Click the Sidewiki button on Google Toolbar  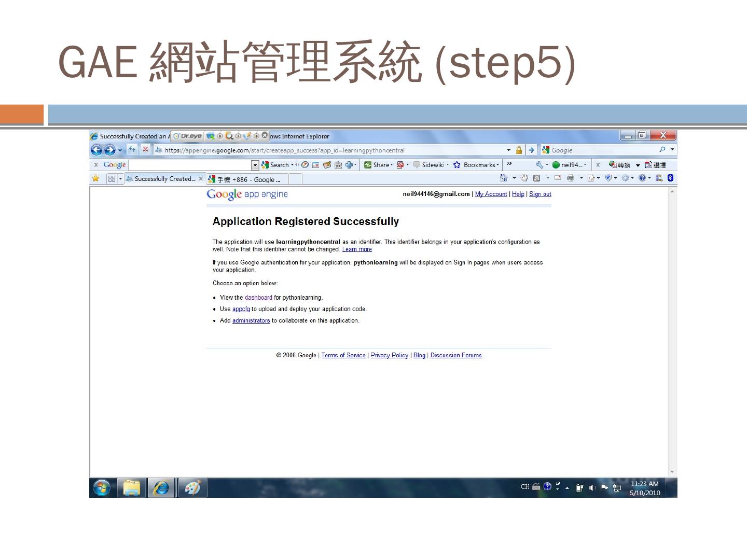(431, 165)
